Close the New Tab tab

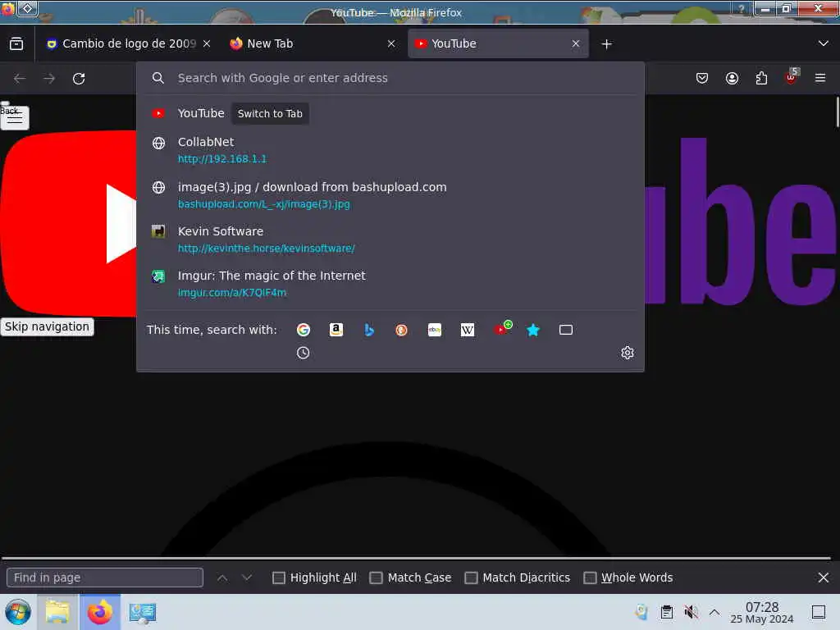pos(391,43)
